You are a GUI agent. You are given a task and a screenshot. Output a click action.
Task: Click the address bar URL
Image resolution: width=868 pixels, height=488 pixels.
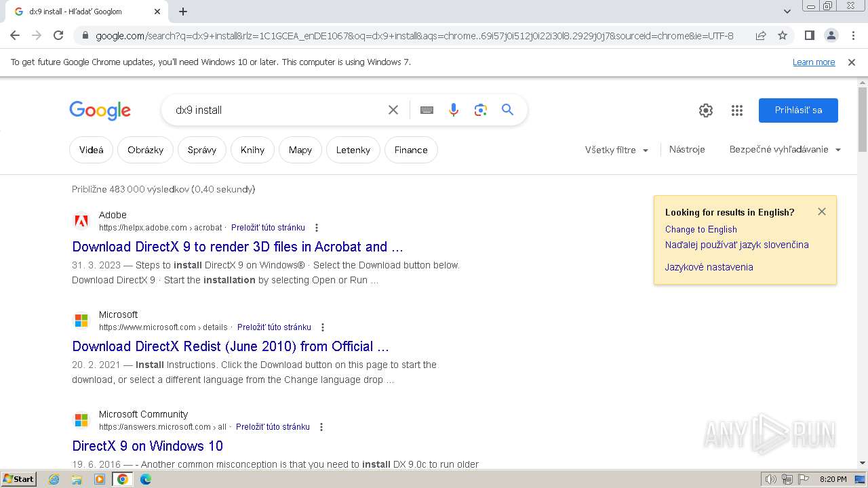click(414, 35)
